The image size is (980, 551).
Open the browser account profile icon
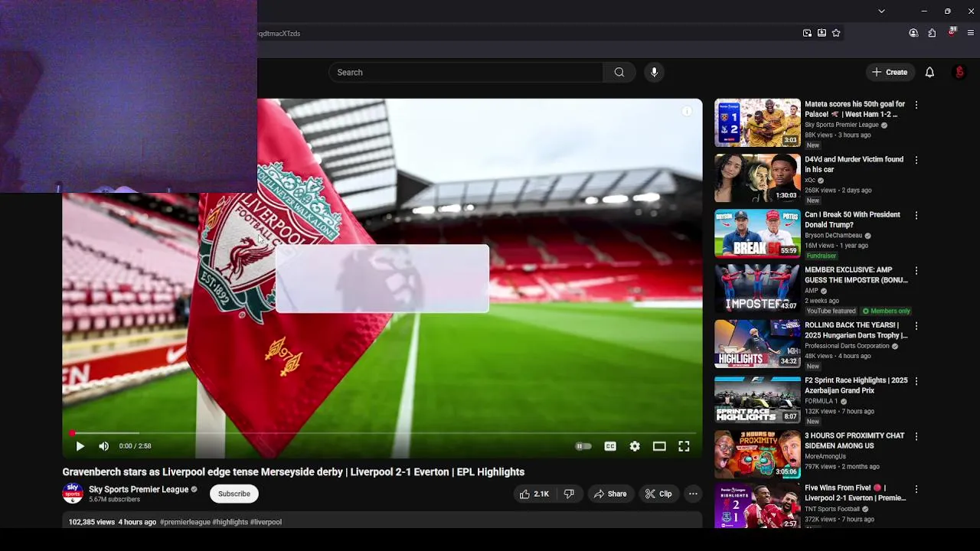point(913,33)
